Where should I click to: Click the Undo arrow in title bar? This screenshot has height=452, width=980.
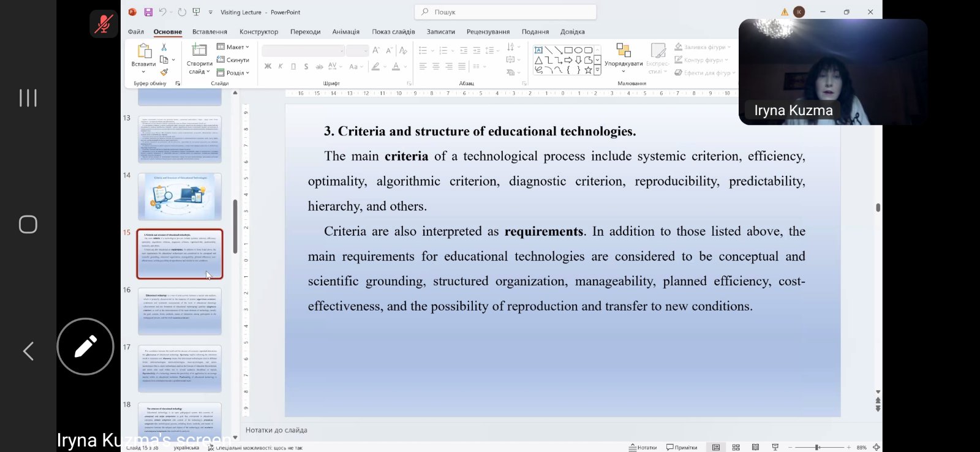tap(162, 12)
